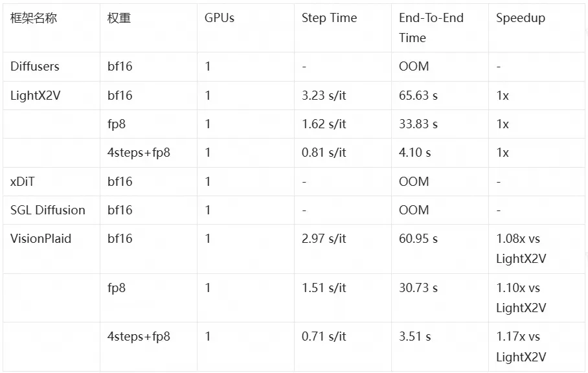Select the "1.17x vs LightX2V" speedup cell
This screenshot has width=588, height=373.
pyautogui.click(x=521, y=346)
